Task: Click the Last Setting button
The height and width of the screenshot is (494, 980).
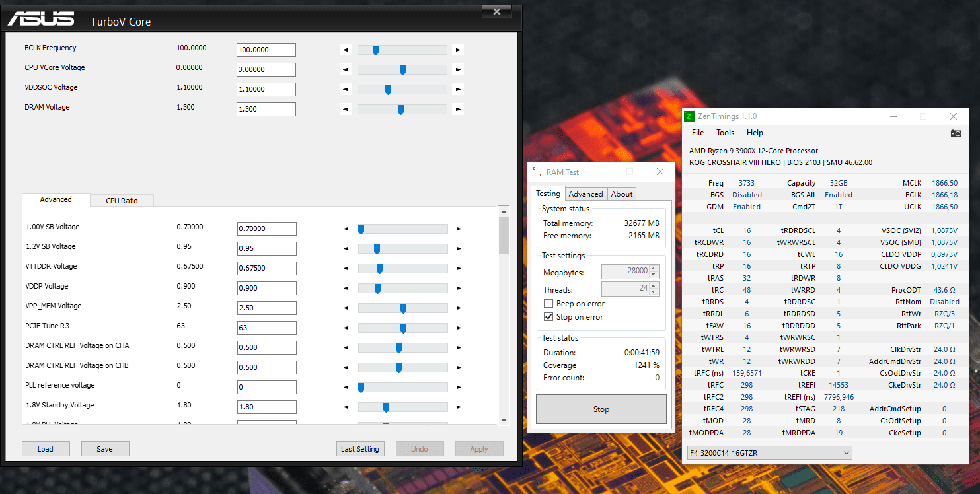Action: pos(360,449)
